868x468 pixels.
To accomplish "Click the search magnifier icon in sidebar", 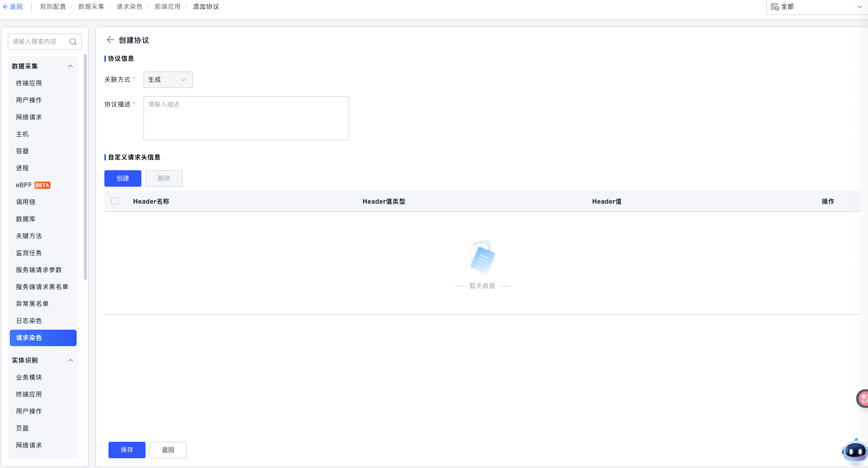I will pos(73,42).
